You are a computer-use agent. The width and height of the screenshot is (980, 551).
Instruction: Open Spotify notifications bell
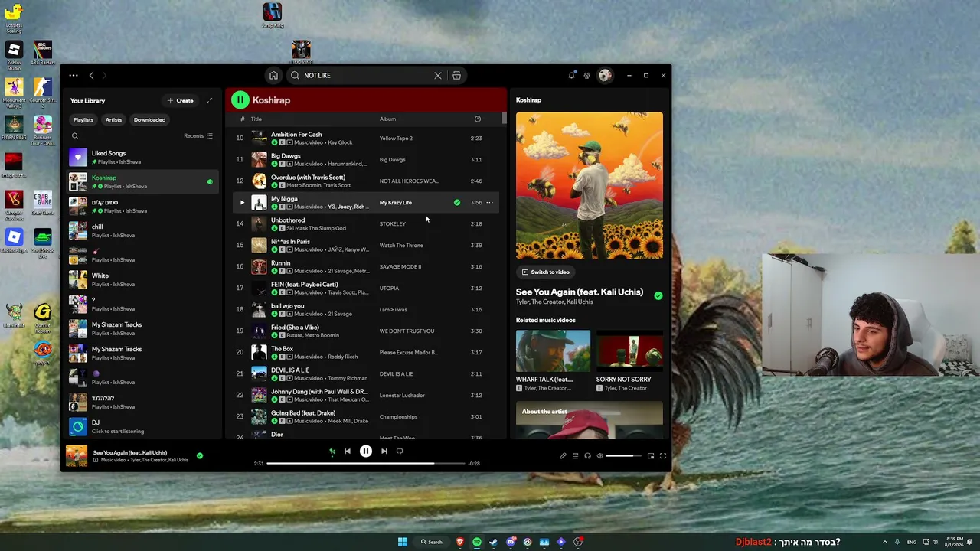click(571, 75)
